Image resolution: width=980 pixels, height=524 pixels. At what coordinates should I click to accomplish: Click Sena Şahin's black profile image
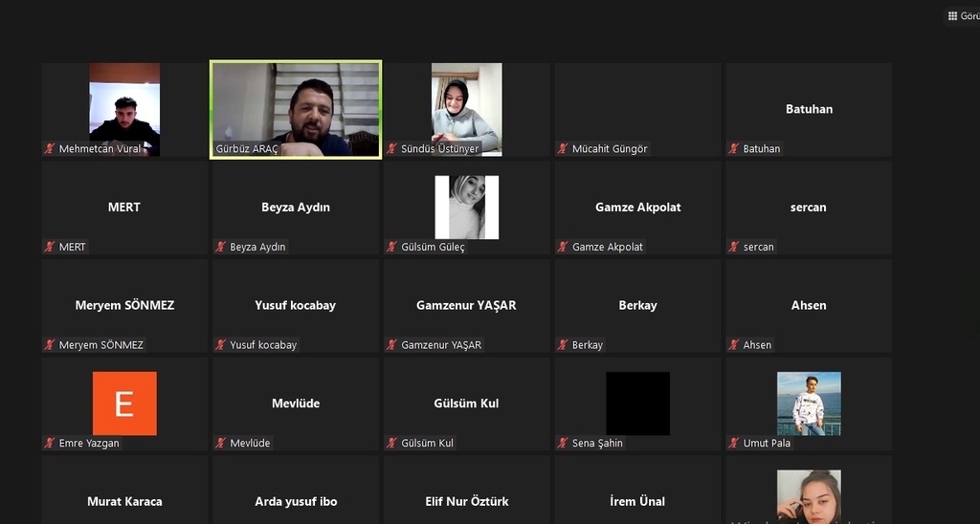pos(637,404)
